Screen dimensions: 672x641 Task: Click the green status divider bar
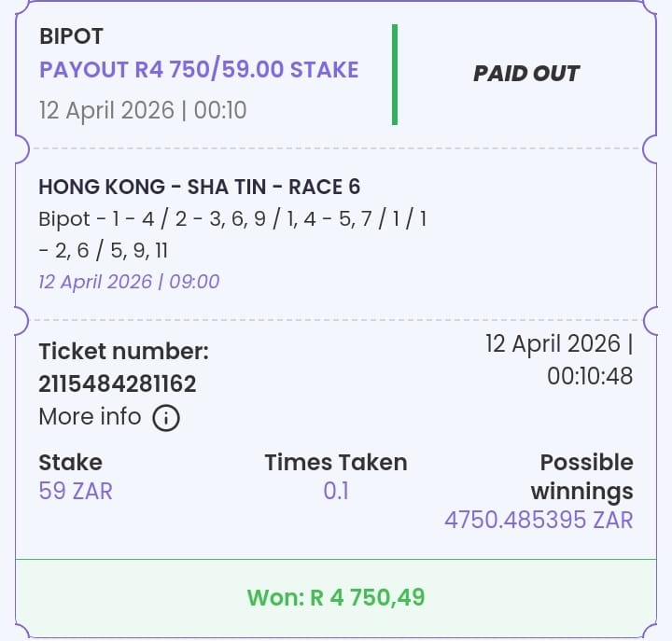[395, 75]
